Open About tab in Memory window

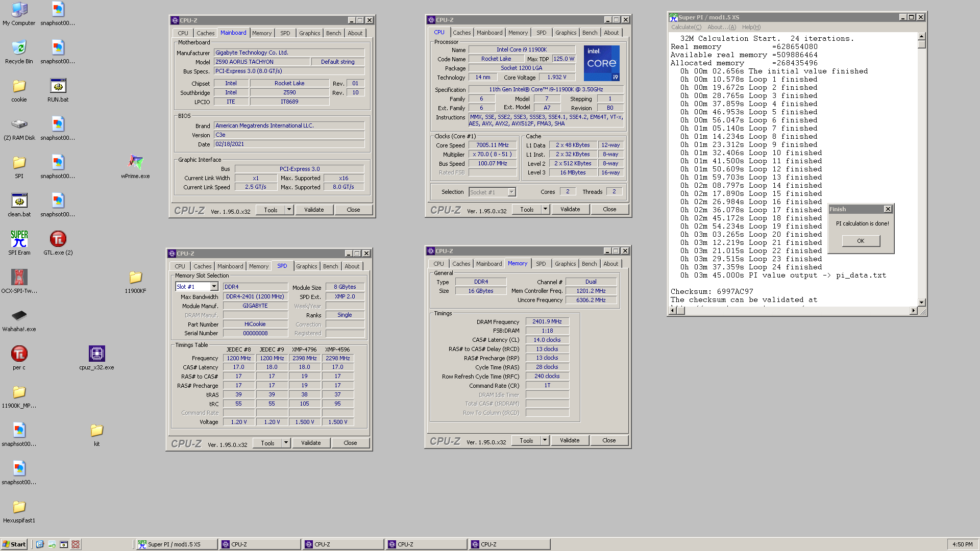pyautogui.click(x=610, y=264)
